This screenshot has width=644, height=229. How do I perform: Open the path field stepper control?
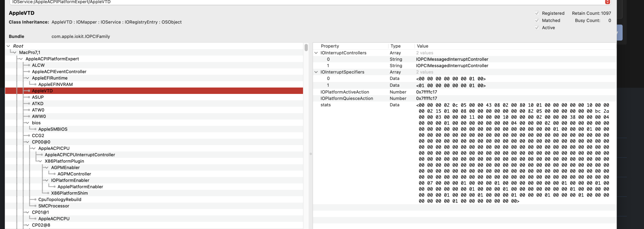[607, 2]
